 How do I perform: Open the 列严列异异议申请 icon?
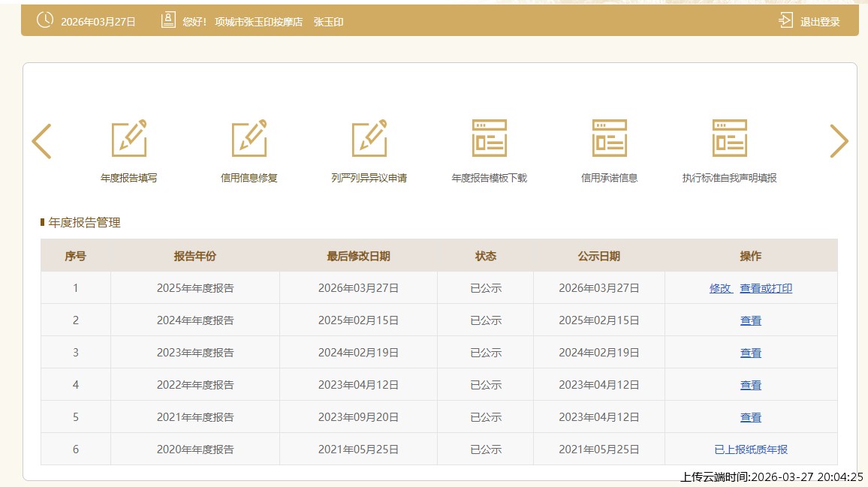[369, 140]
